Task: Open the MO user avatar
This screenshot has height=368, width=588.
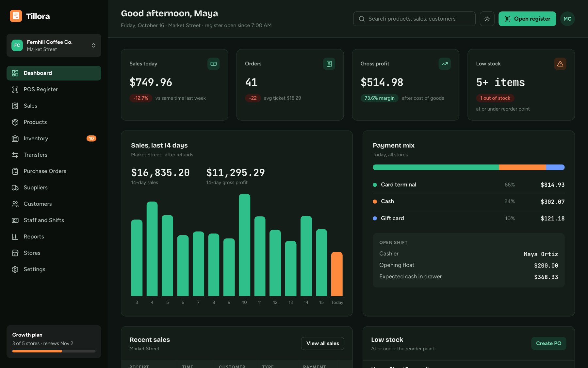Action: point(567,19)
